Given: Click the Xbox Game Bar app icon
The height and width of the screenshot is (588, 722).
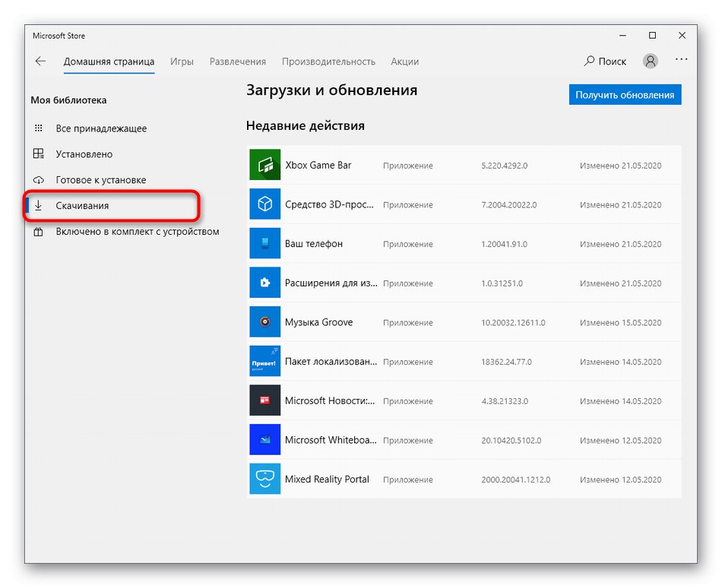Looking at the screenshot, I should [264, 166].
